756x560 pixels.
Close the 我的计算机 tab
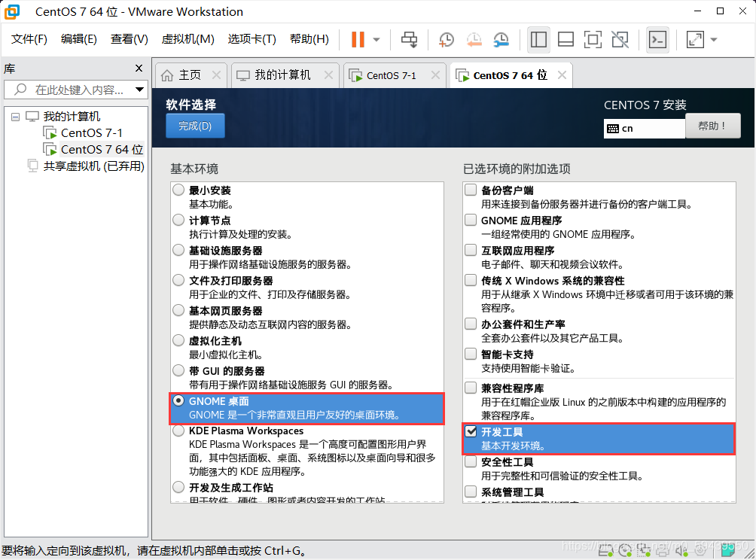coord(328,75)
